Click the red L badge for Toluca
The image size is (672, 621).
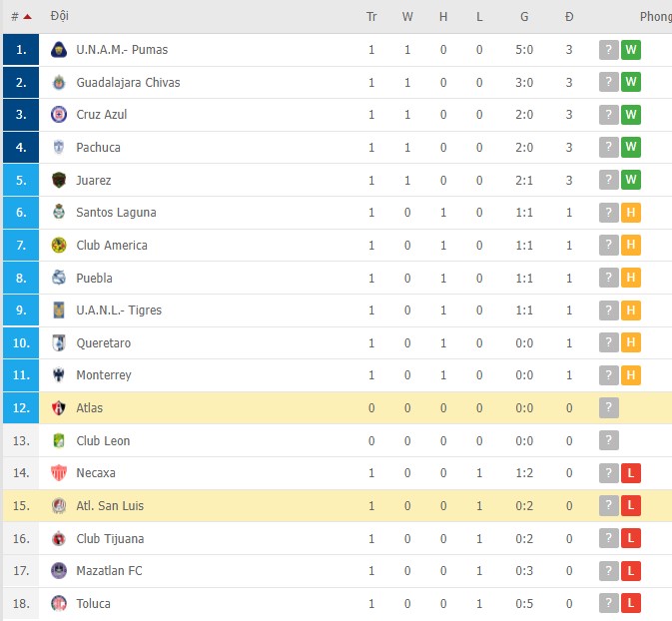click(x=630, y=603)
